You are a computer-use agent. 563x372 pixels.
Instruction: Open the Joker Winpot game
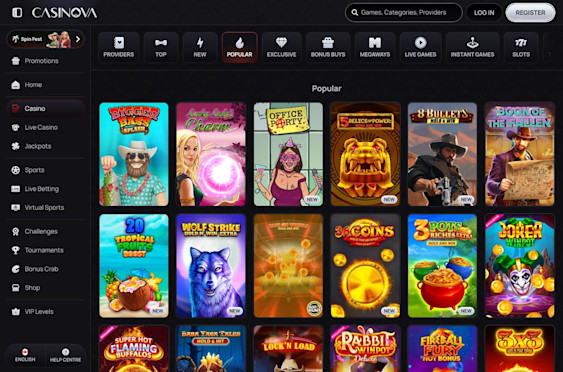(x=520, y=266)
